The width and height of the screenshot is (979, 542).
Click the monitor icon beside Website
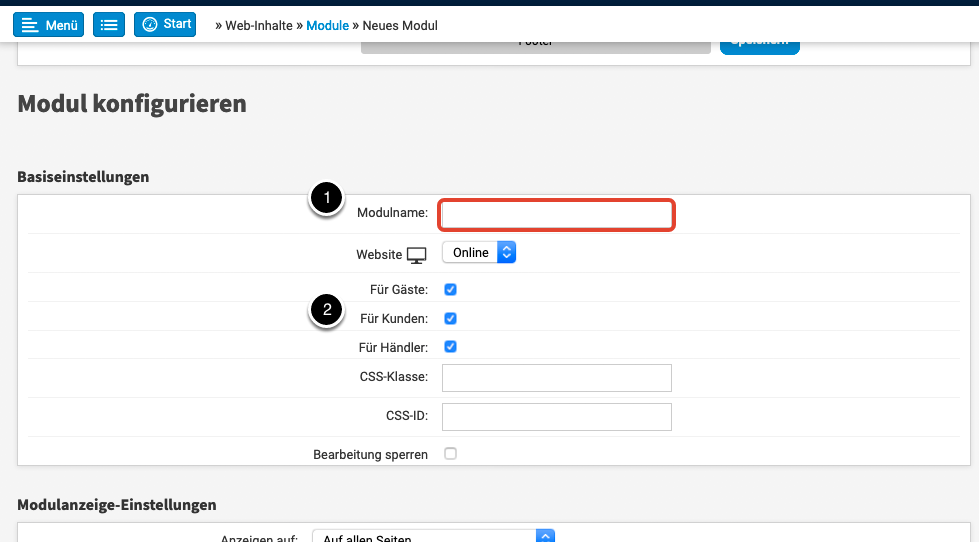[416, 255]
